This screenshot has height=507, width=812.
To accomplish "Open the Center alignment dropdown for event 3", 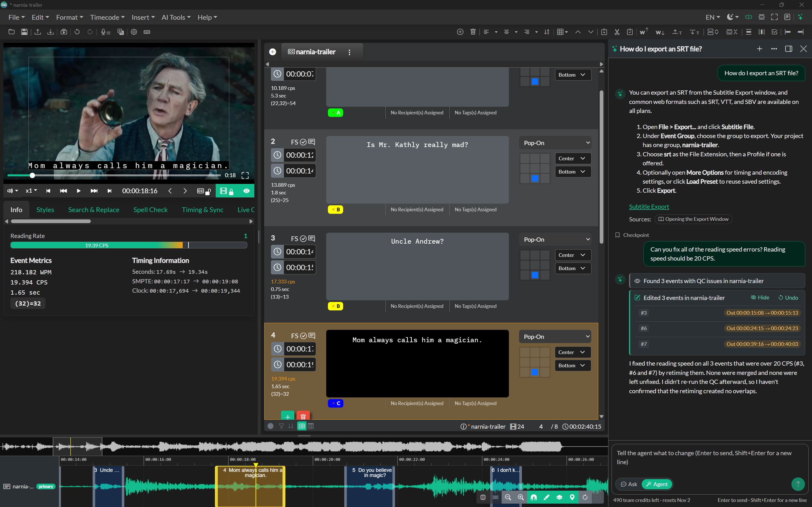I will (572, 255).
